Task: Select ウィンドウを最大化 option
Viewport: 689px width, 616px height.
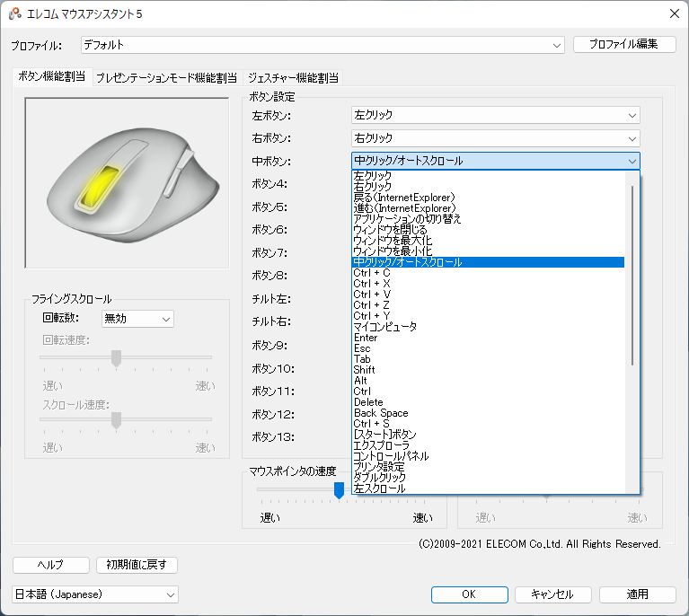Action: tap(488, 241)
